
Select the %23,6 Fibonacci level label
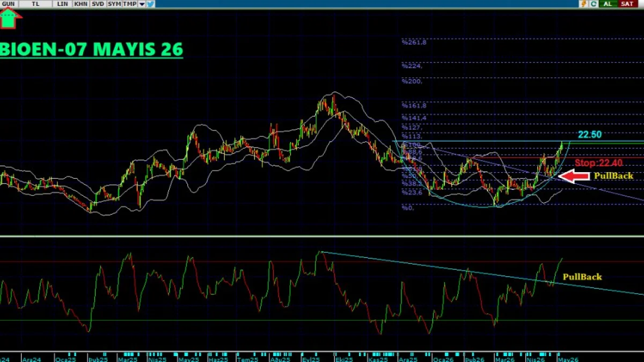pos(412,193)
